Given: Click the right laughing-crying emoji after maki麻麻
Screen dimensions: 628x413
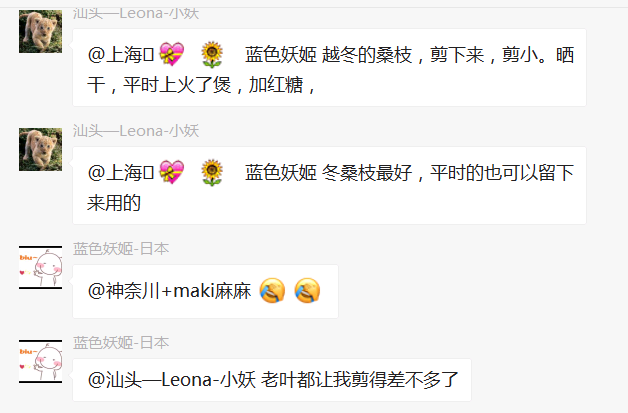Looking at the screenshot, I should 308,291.
